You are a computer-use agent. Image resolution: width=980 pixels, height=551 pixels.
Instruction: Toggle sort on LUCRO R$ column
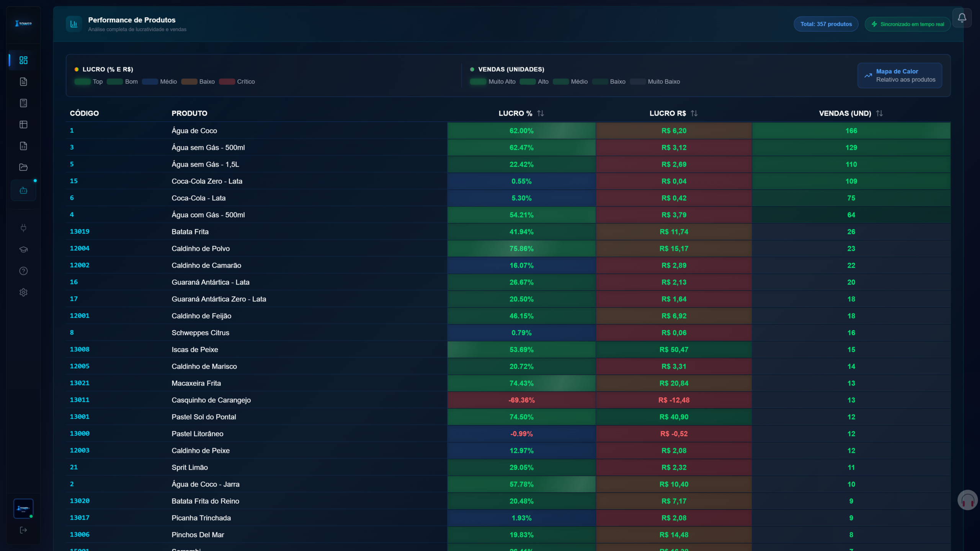tap(694, 113)
